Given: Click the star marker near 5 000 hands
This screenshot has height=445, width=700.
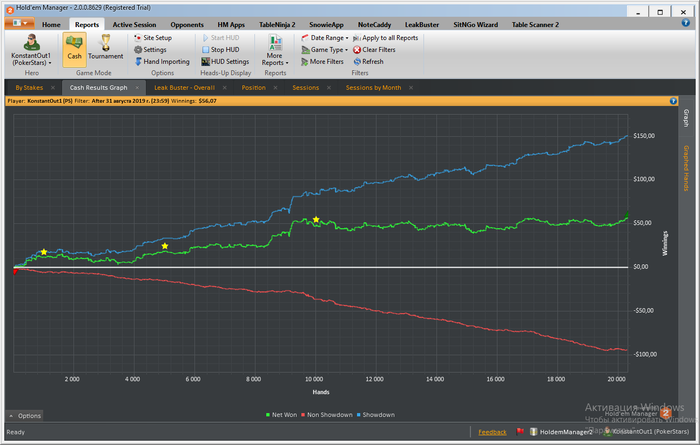Looking at the screenshot, I should 165,246.
